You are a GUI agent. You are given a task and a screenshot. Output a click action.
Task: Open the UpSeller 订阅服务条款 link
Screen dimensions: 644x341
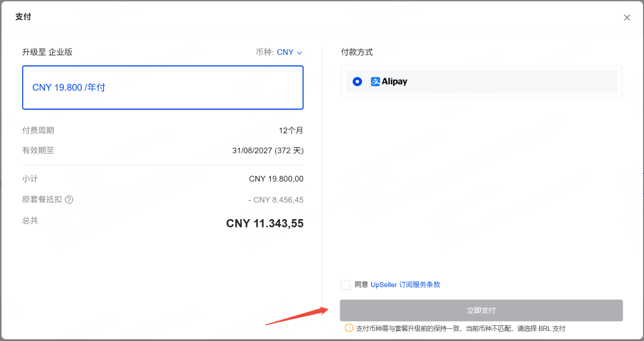click(405, 285)
